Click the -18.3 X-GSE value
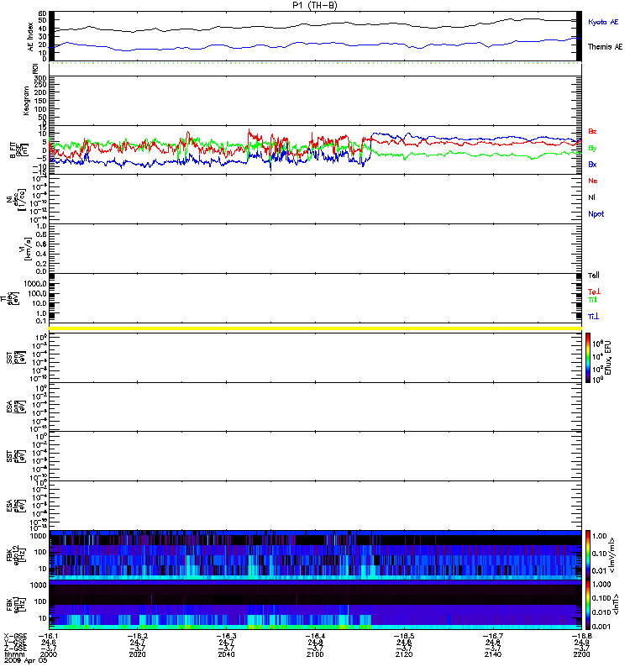This screenshot has width=630, height=672. (226, 637)
